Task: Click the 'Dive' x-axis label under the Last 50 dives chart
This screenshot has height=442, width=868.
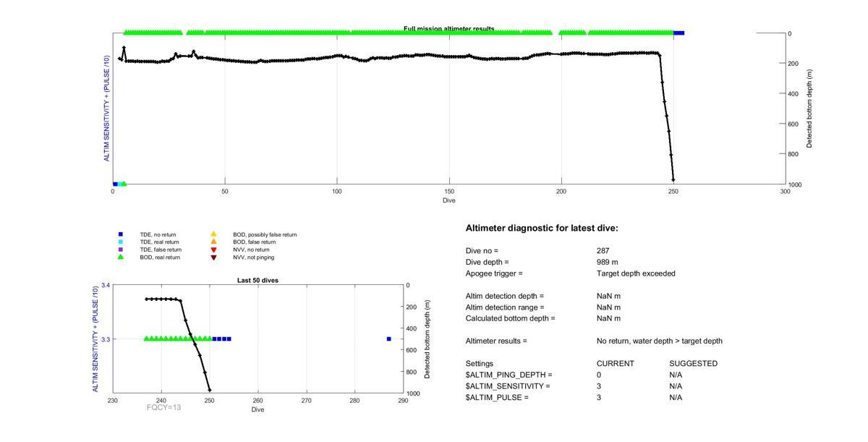Action: [x=258, y=409]
